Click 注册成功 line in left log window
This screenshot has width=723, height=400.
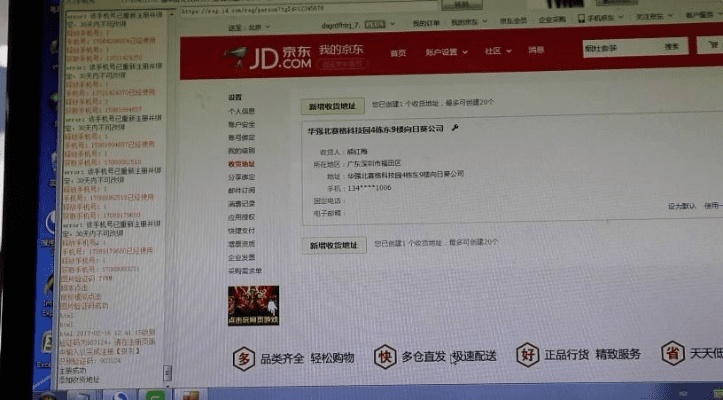(x=72, y=370)
